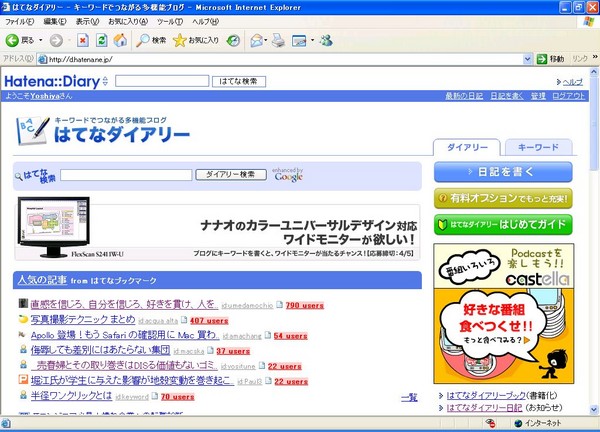
Task: Follow the 最新の日記 link
Action: point(464,96)
